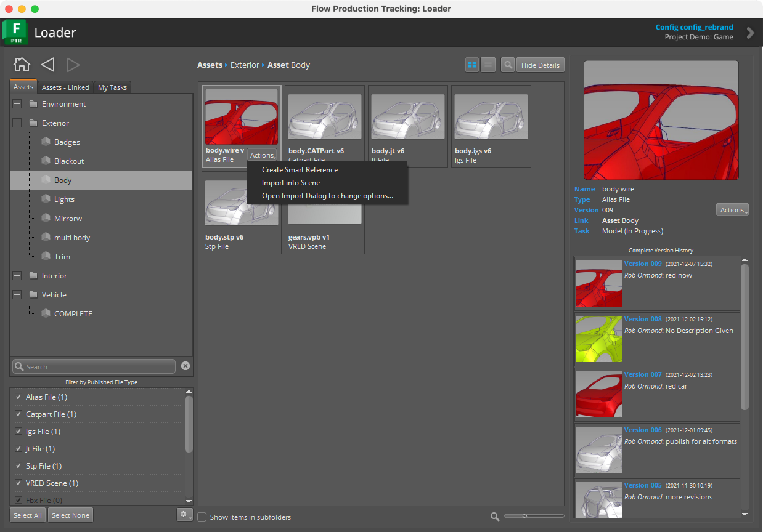This screenshot has width=763, height=532.
Task: Click the Flow PTR app logo
Action: 15,32
